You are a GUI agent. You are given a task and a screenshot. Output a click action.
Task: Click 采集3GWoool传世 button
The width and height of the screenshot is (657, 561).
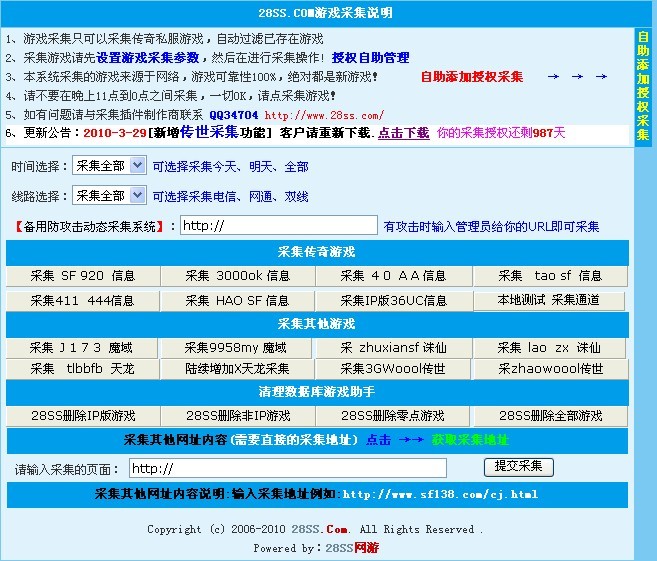pyautogui.click(x=393, y=369)
